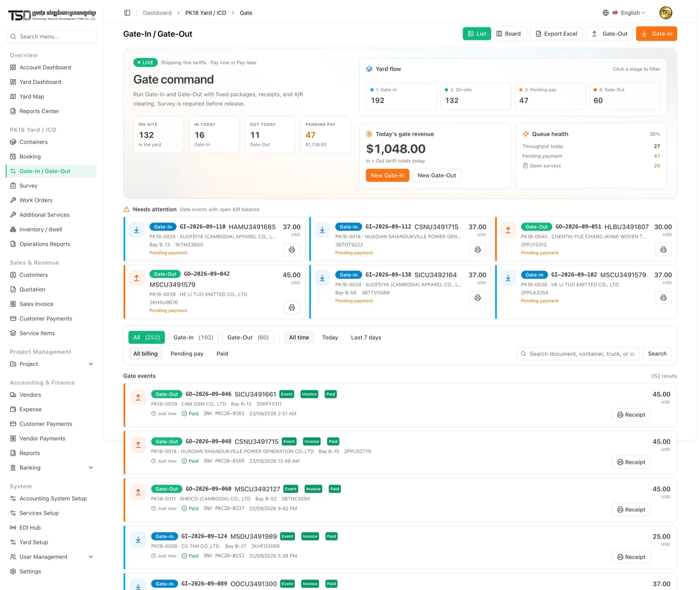Print the HLBU3491807 gate-out card
The image size is (700, 590).
click(x=663, y=249)
